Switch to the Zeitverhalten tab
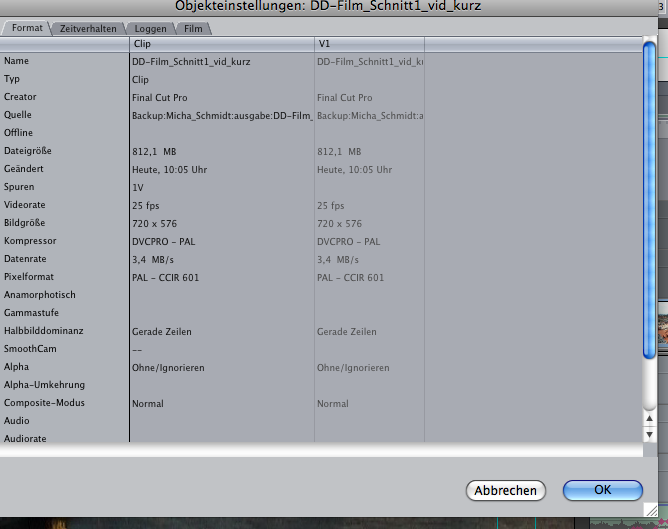The height and width of the screenshot is (529, 668). click(89, 29)
